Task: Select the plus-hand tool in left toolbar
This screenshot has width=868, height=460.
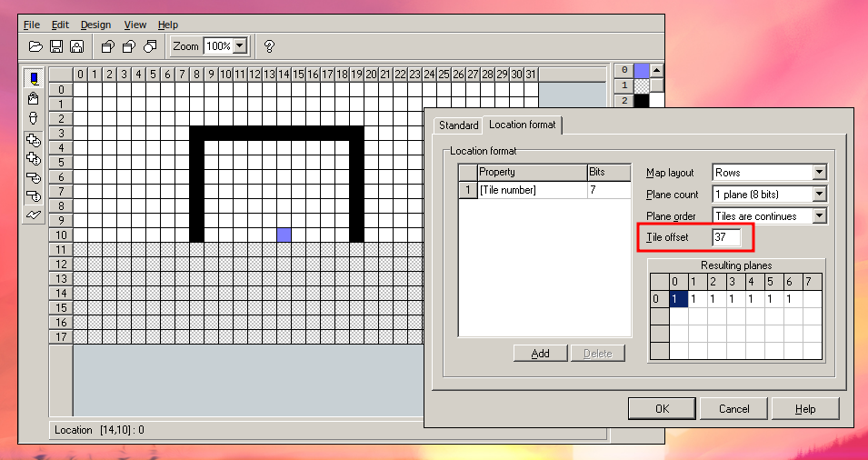Action: pyautogui.click(x=34, y=140)
